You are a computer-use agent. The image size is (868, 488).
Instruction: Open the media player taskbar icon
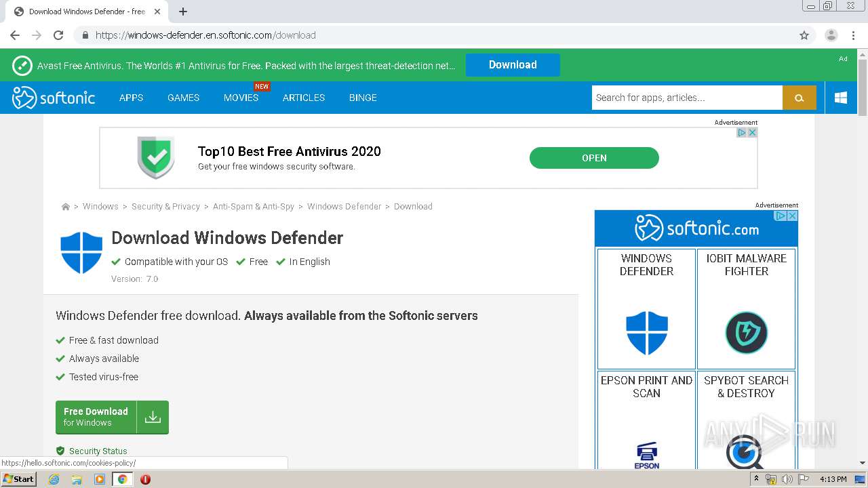(100, 479)
